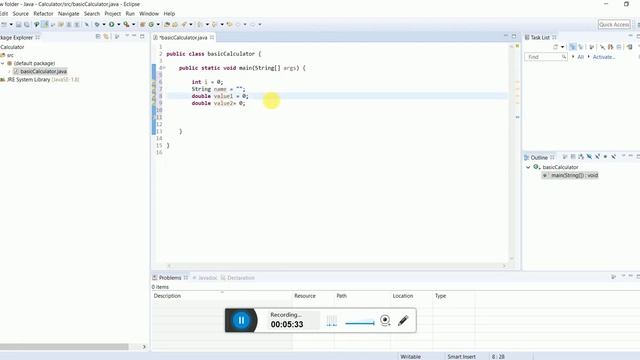Pause the recording
Screen dimensions: 640x360
tap(241, 320)
